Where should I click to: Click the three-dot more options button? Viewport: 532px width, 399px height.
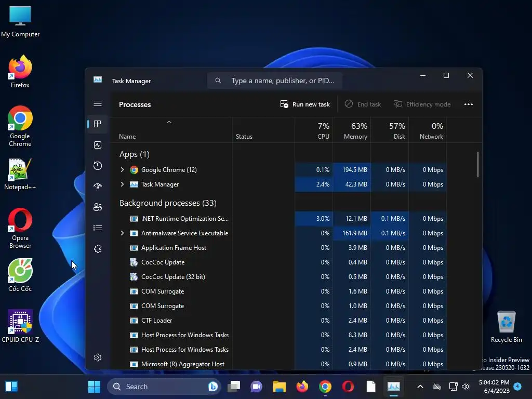point(469,104)
